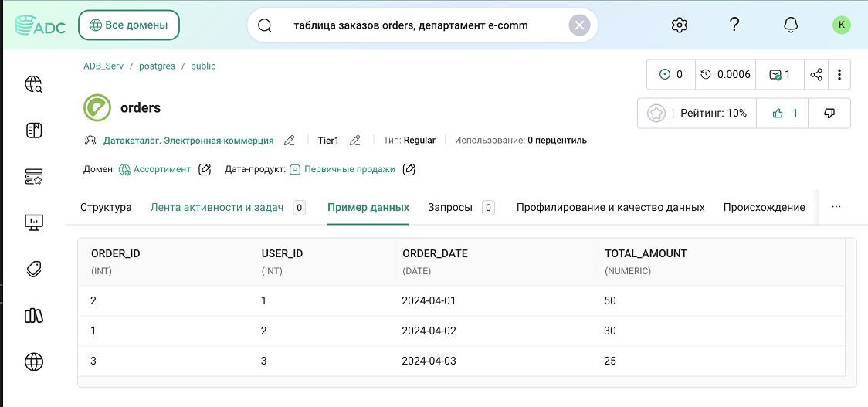Clear the search field with X button
The width and height of the screenshot is (868, 407).
coord(580,25)
